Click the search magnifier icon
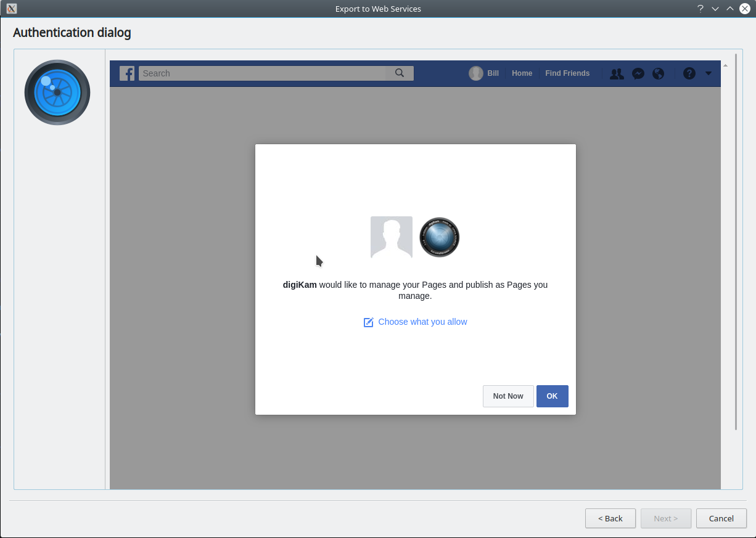Viewport: 756px width, 538px height. point(400,73)
